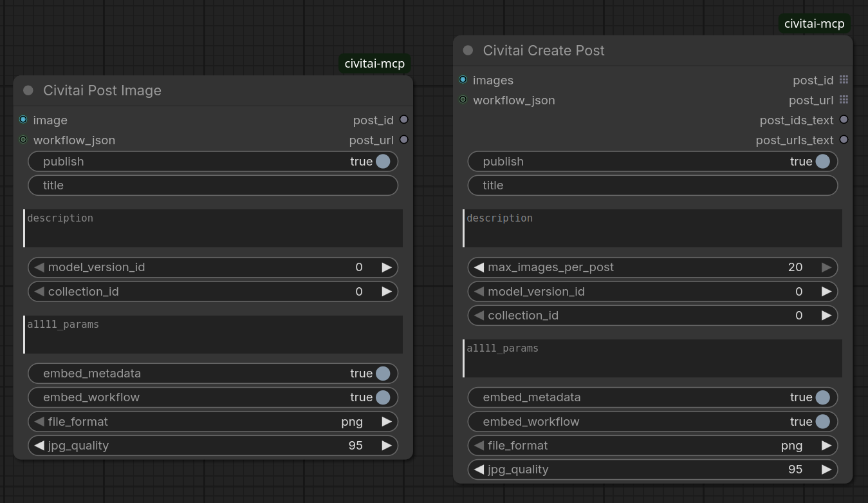The width and height of the screenshot is (868, 503).
Task: Click post_urls_text output socket
Action: tap(844, 140)
